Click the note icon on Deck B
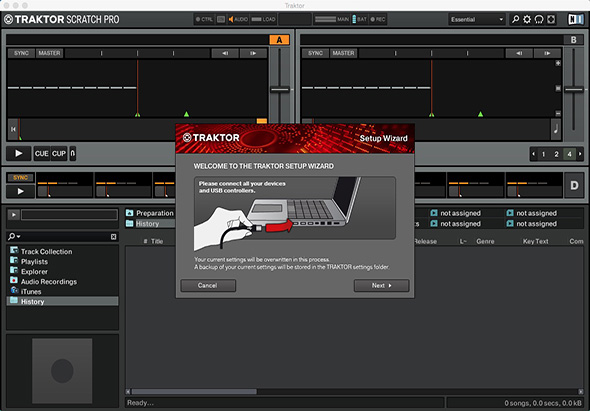Image resolution: width=590 pixels, height=411 pixels. tap(556, 129)
